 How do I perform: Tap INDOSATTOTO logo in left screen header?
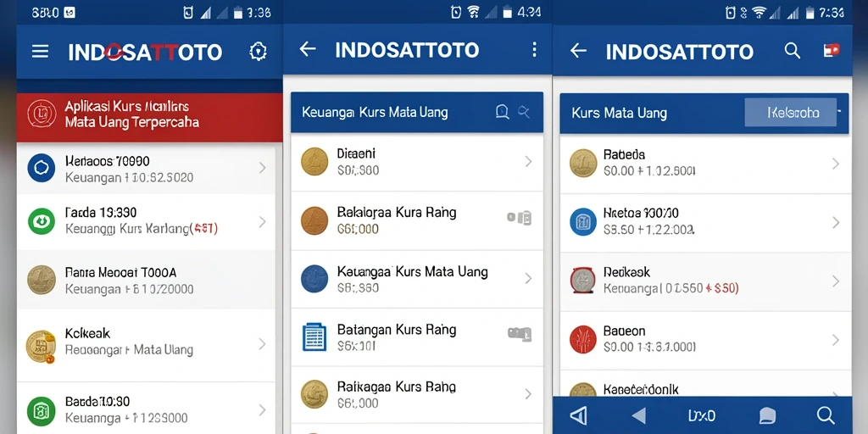tap(145, 53)
